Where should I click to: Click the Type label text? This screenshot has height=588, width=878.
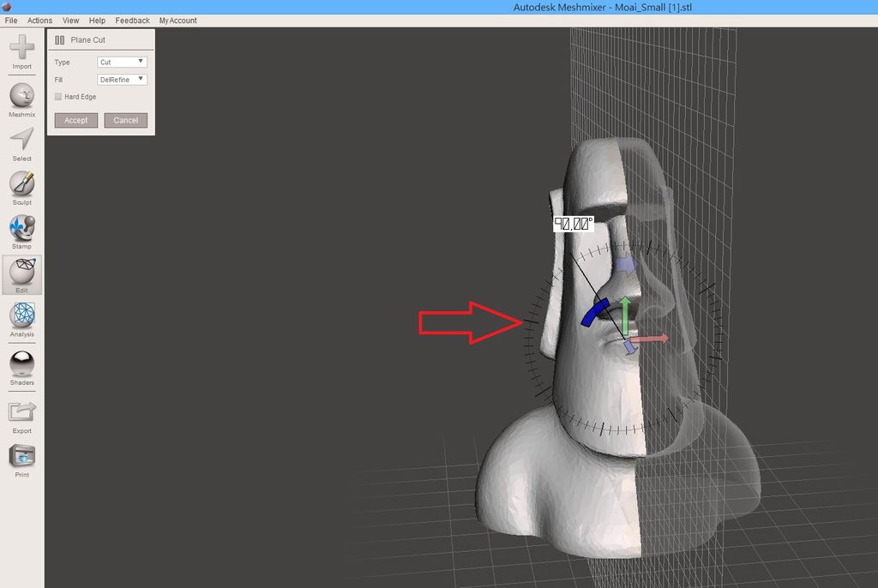62,63
